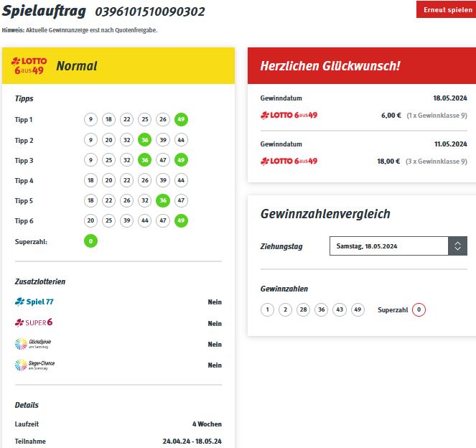Select green ball 36 in Tipp 5

tap(163, 200)
